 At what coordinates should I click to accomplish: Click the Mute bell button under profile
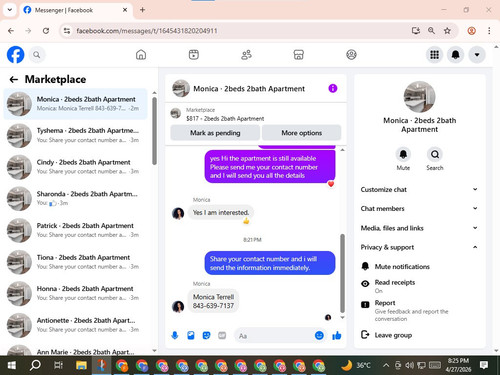click(403, 154)
